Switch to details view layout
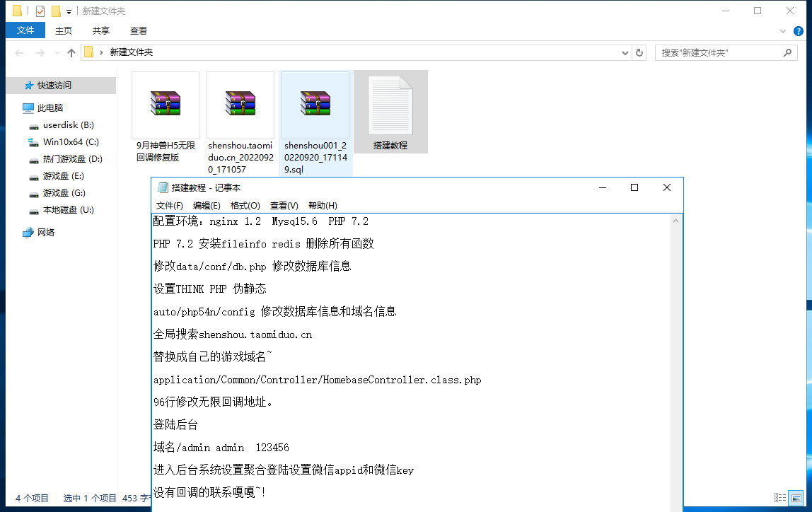 (x=780, y=498)
